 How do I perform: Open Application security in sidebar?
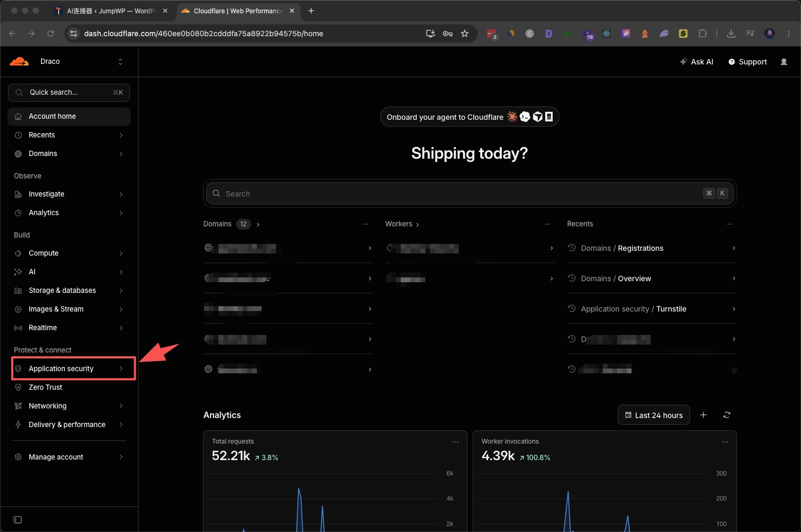69,369
